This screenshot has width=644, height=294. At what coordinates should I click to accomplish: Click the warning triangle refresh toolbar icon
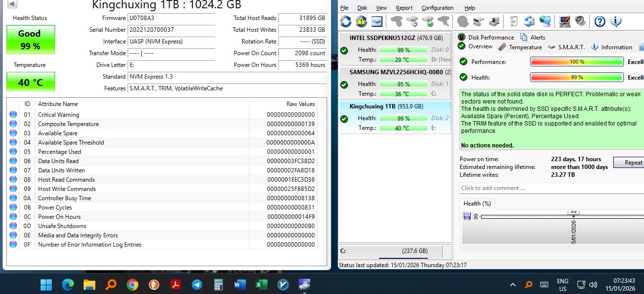point(361,21)
